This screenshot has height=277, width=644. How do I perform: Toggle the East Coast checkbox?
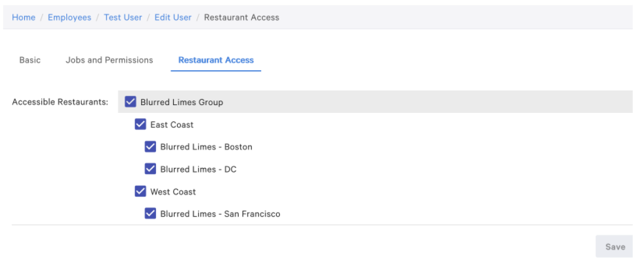click(x=140, y=125)
